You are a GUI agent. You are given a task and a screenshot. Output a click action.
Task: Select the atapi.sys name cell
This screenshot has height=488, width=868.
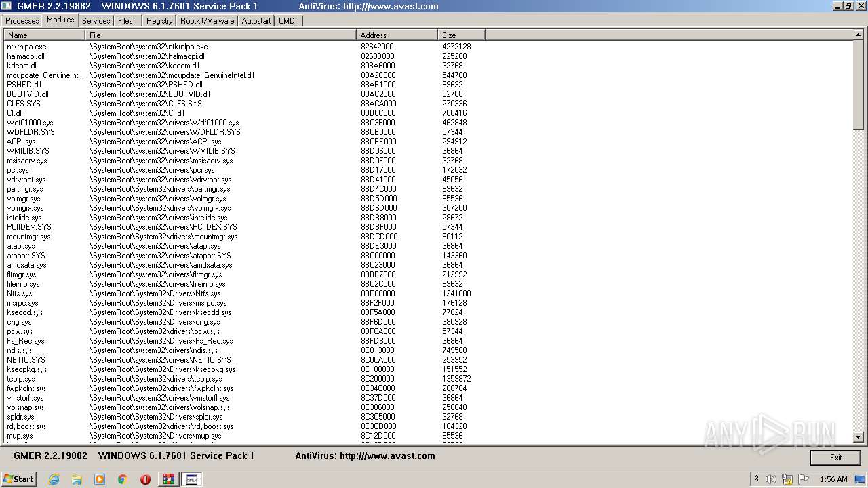pyautogui.click(x=21, y=246)
